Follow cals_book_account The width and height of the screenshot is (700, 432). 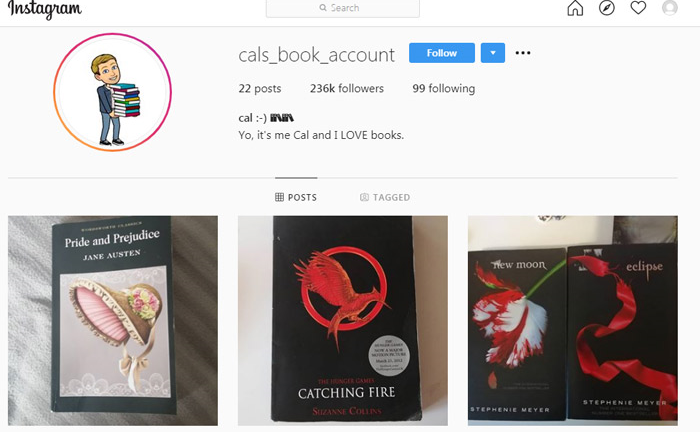pyautogui.click(x=442, y=53)
